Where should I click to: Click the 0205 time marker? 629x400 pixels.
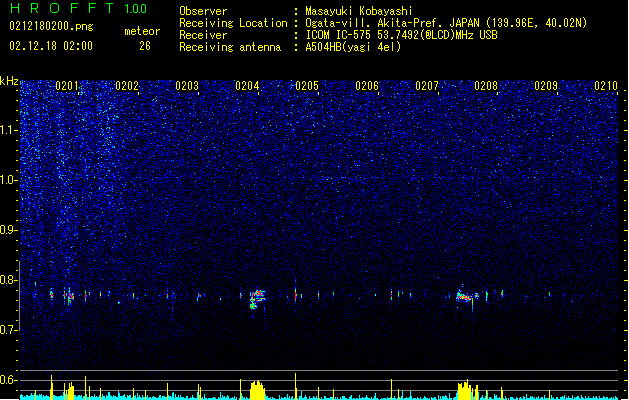307,86
